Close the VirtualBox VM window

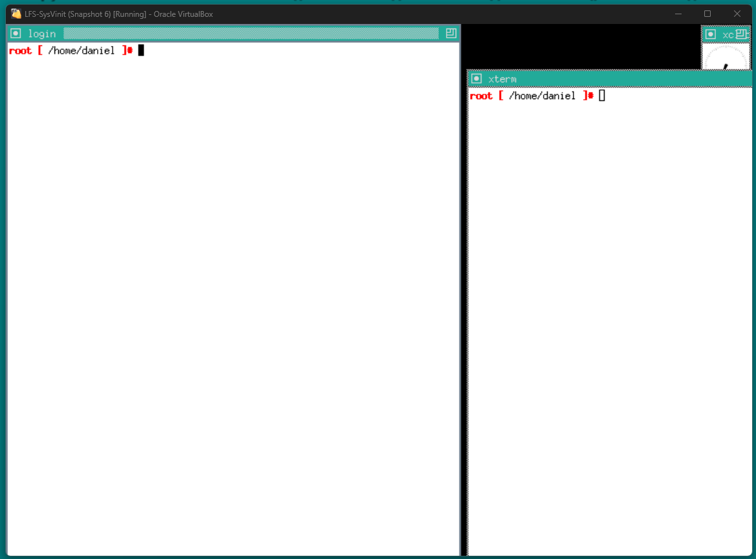tap(737, 14)
